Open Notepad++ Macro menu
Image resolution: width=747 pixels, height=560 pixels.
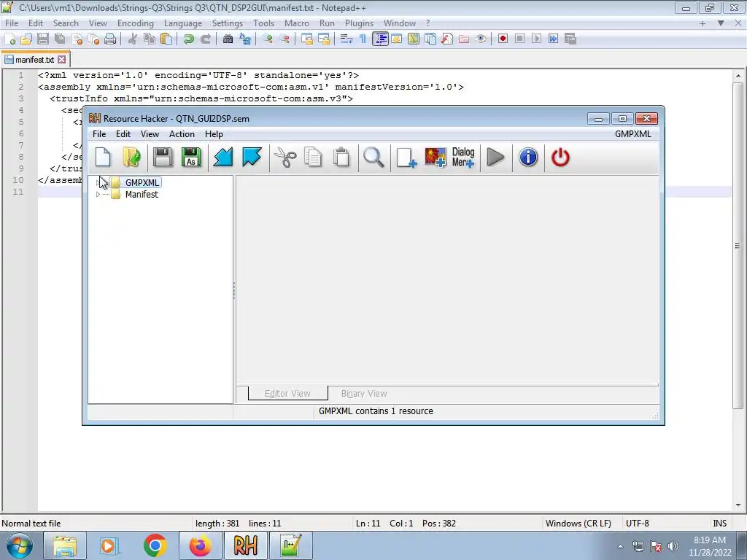pos(297,23)
